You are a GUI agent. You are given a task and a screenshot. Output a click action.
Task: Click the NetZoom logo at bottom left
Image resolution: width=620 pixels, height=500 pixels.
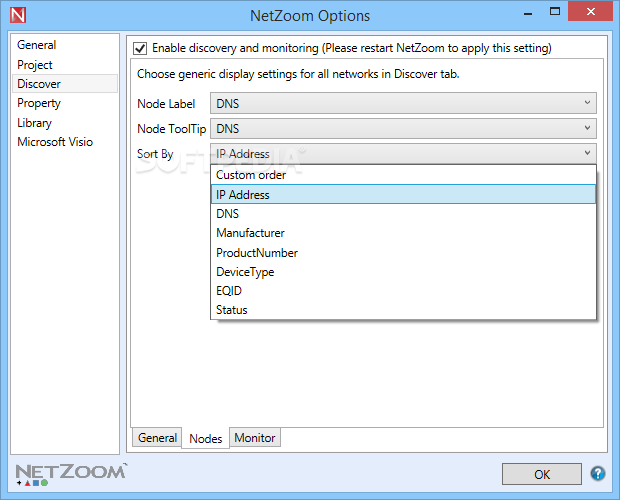tap(71, 474)
